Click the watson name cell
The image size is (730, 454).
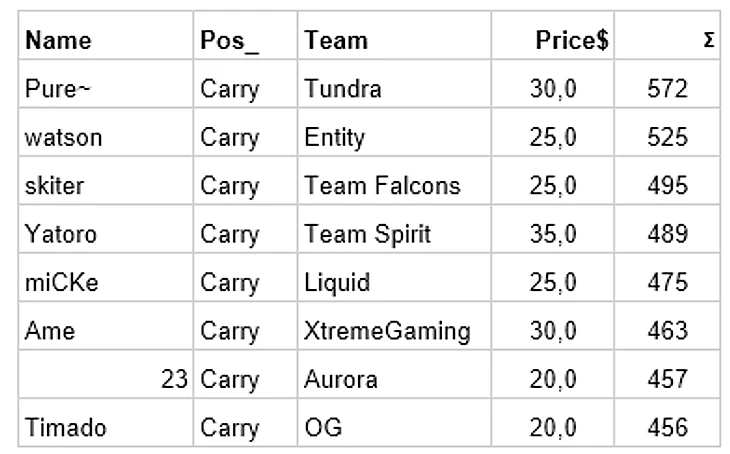(x=106, y=133)
